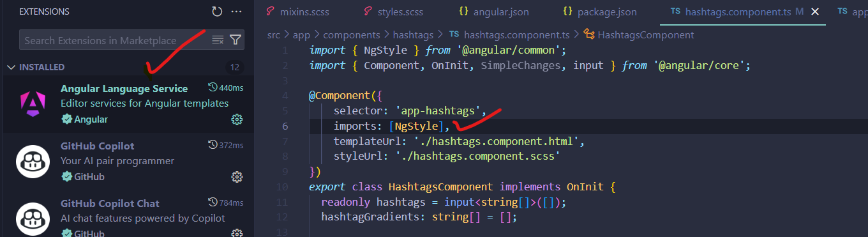Open GitHub Copilot extension entry

click(128, 161)
